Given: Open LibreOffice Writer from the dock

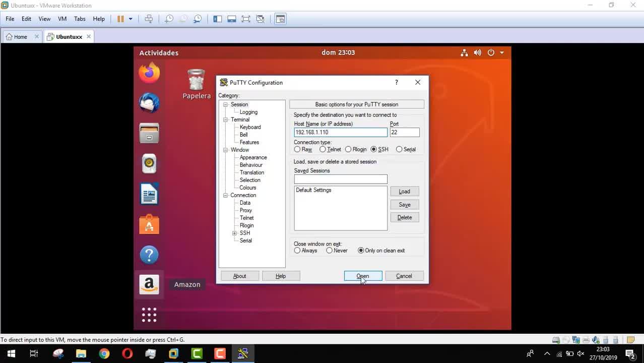Looking at the screenshot, I should pyautogui.click(x=149, y=194).
